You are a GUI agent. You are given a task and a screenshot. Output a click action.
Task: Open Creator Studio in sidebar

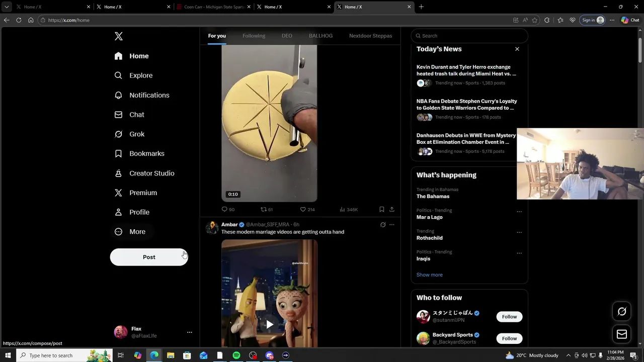(144, 173)
